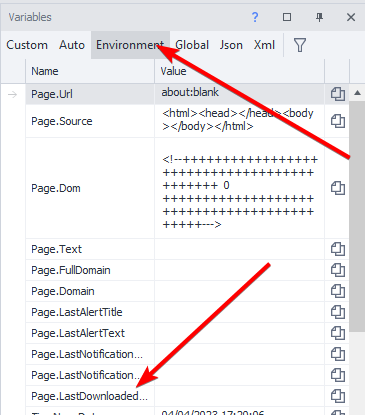
Task: Copy the Page.LastDownloaded value
Action: point(337,396)
